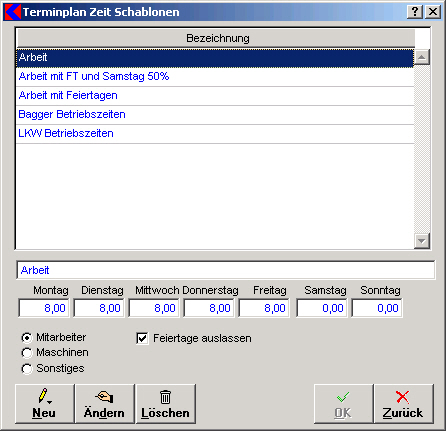
Task: Select Arbeit mit FT und Samstag 50%
Action: (215, 77)
